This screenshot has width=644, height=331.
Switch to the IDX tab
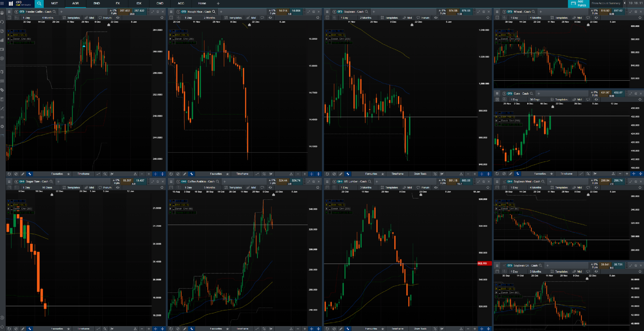click(139, 3)
